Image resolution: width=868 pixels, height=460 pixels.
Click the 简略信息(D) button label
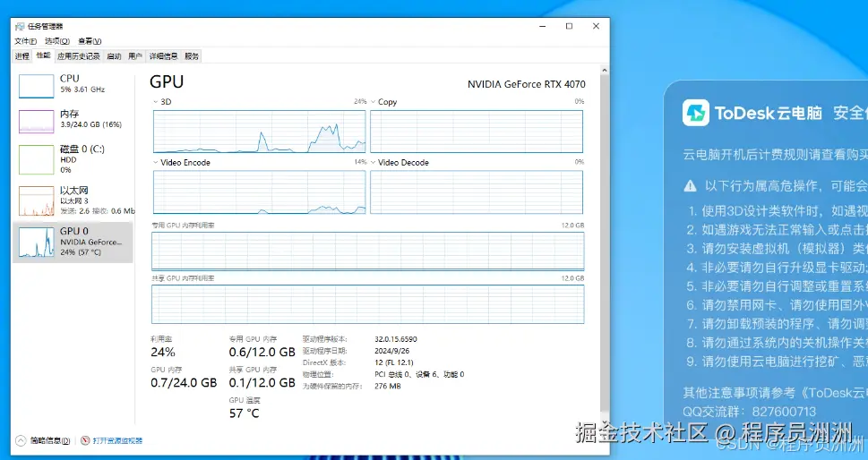click(x=50, y=440)
